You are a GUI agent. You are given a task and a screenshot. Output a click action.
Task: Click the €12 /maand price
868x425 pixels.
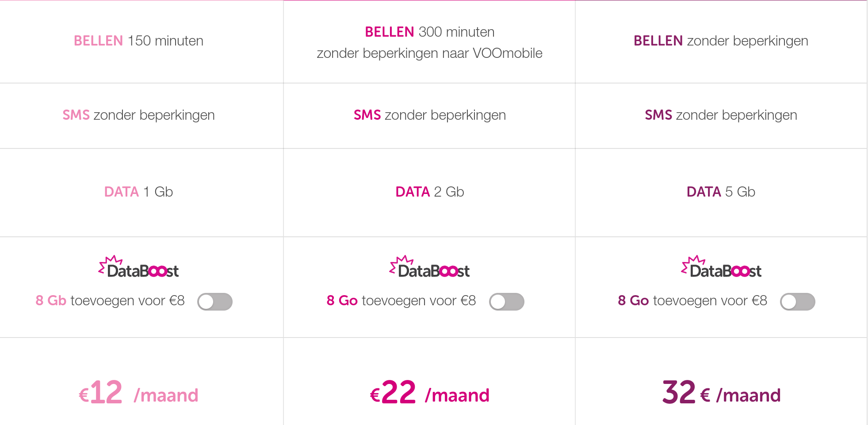coord(138,393)
